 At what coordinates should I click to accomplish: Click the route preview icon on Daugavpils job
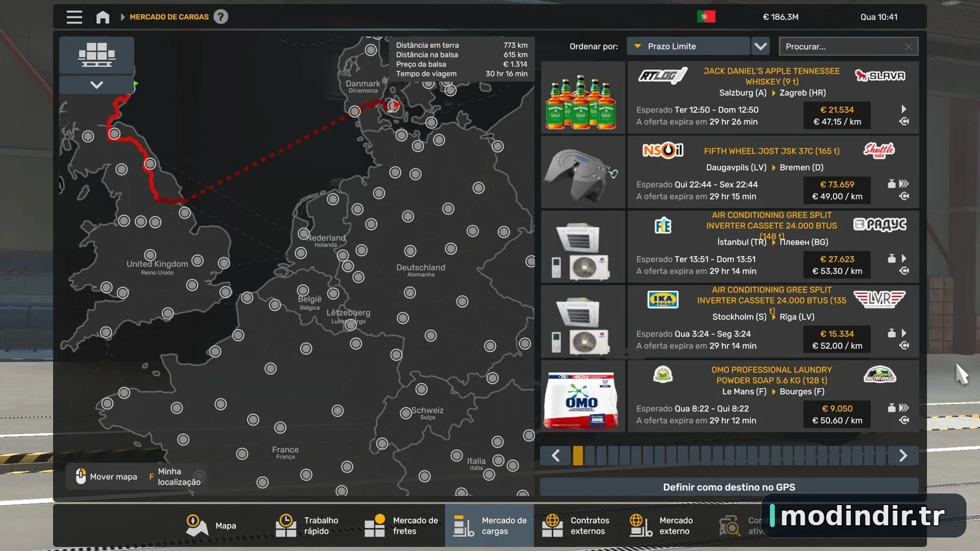point(904,196)
